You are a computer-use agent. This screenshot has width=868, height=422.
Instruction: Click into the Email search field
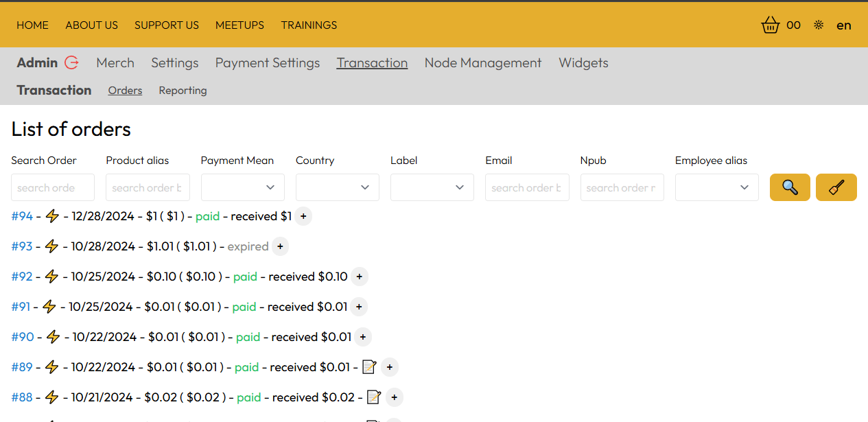point(526,187)
